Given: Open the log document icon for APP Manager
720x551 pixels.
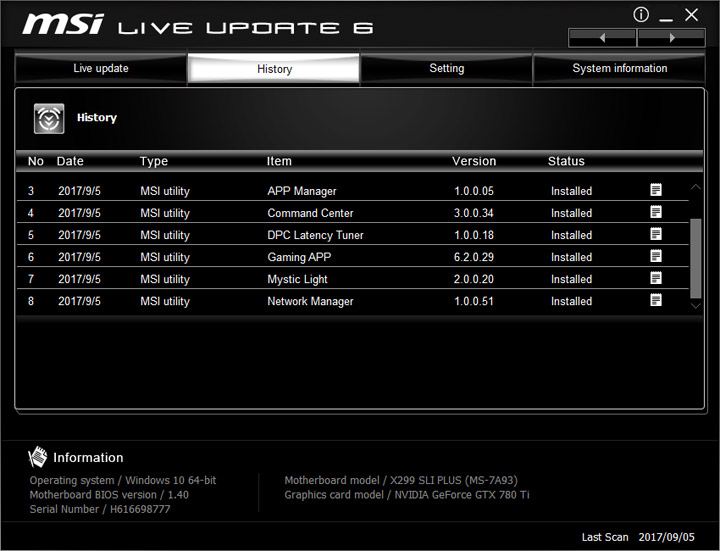Looking at the screenshot, I should tap(656, 190).
